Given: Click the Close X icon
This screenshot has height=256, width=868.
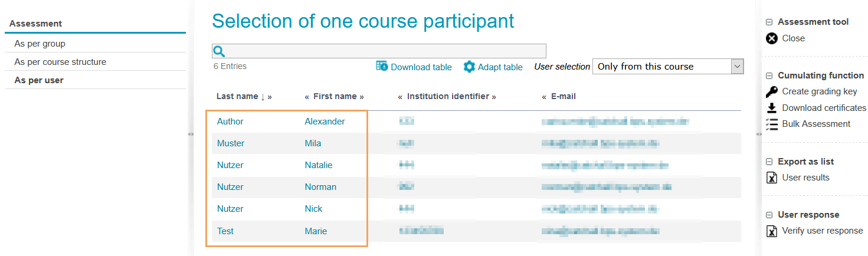Looking at the screenshot, I should [x=771, y=38].
